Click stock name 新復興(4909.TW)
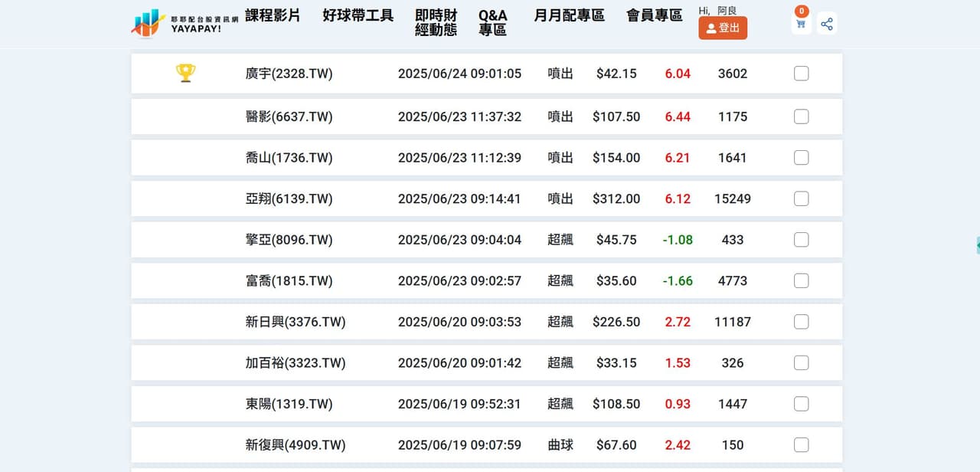The height and width of the screenshot is (472, 980). [x=296, y=444]
